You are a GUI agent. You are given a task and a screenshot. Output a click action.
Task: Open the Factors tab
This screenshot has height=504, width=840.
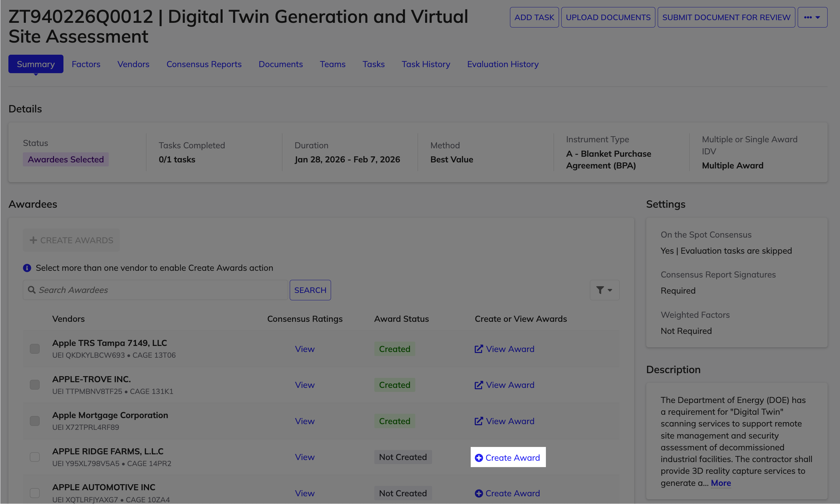(x=86, y=64)
